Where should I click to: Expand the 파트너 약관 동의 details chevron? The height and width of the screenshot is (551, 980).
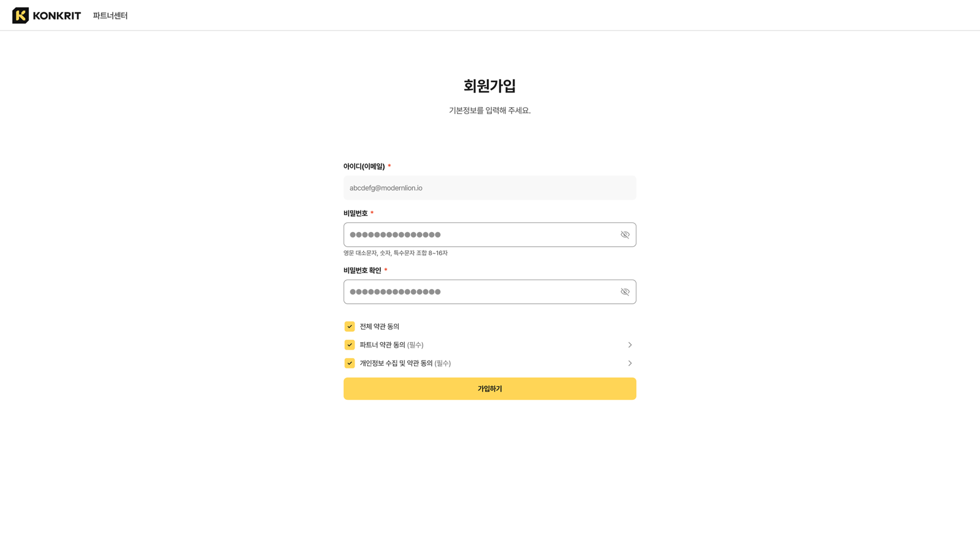[630, 345]
